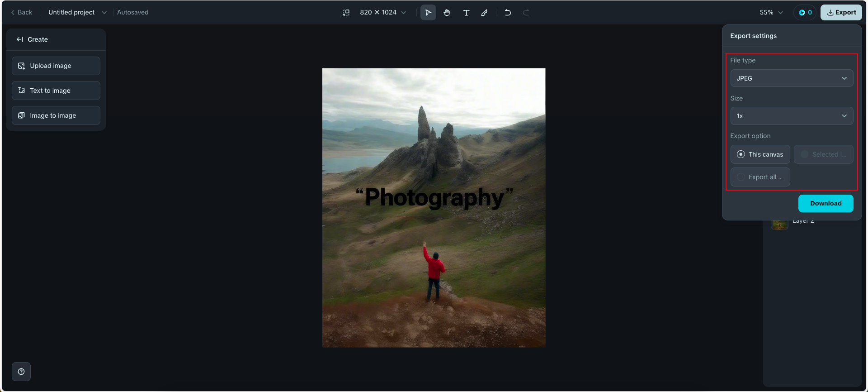
Task: Choose the Selected layers radio option
Action: [x=823, y=154]
